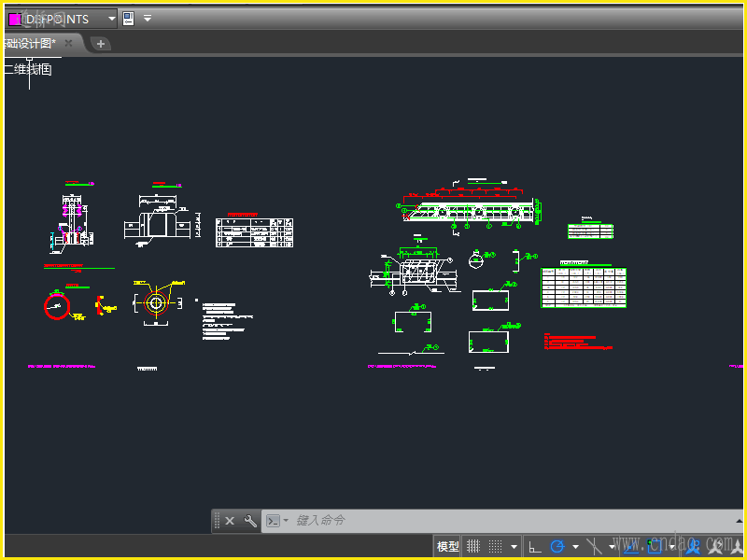This screenshot has width=747, height=560.
Task: Expand polar tracking angle options arrow
Action: pyautogui.click(x=575, y=547)
